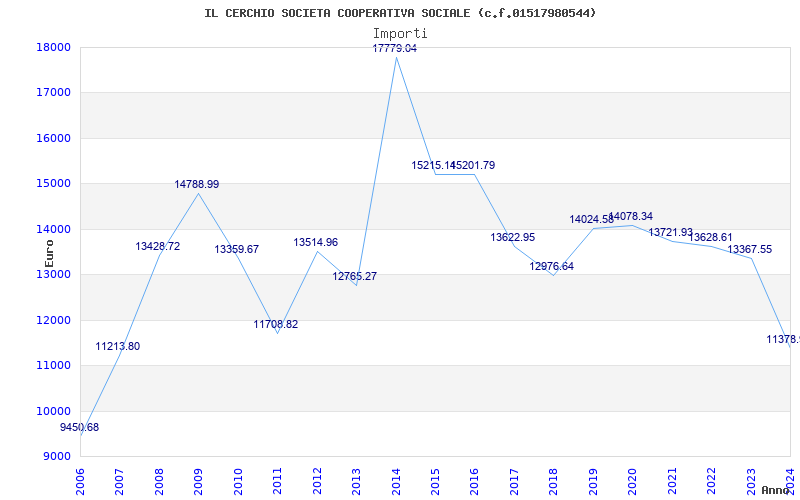The width and height of the screenshot is (800, 500).
Task: Click the x-axis year 2020
Action: point(633,481)
